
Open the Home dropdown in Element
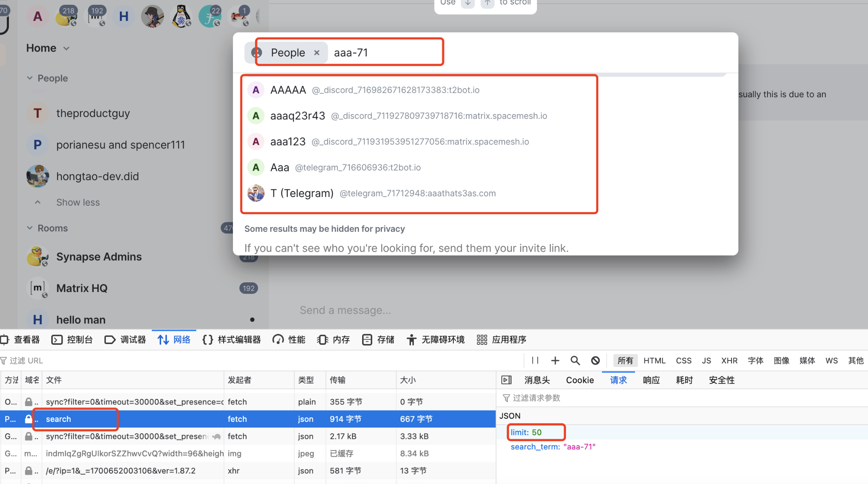[x=66, y=48]
